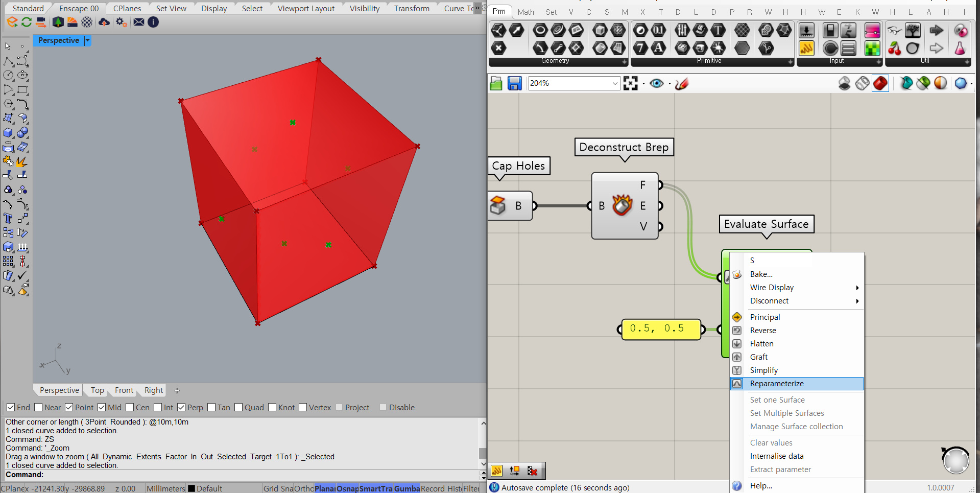Select the Text object tool in Rhino sidebar
Viewport: 980px width, 493px height.
[x=8, y=219]
